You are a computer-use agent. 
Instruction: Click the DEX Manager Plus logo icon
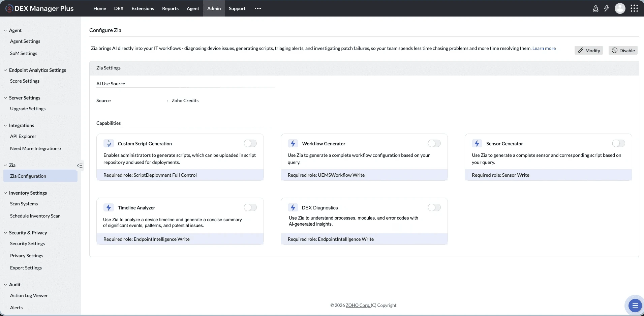[x=9, y=8]
